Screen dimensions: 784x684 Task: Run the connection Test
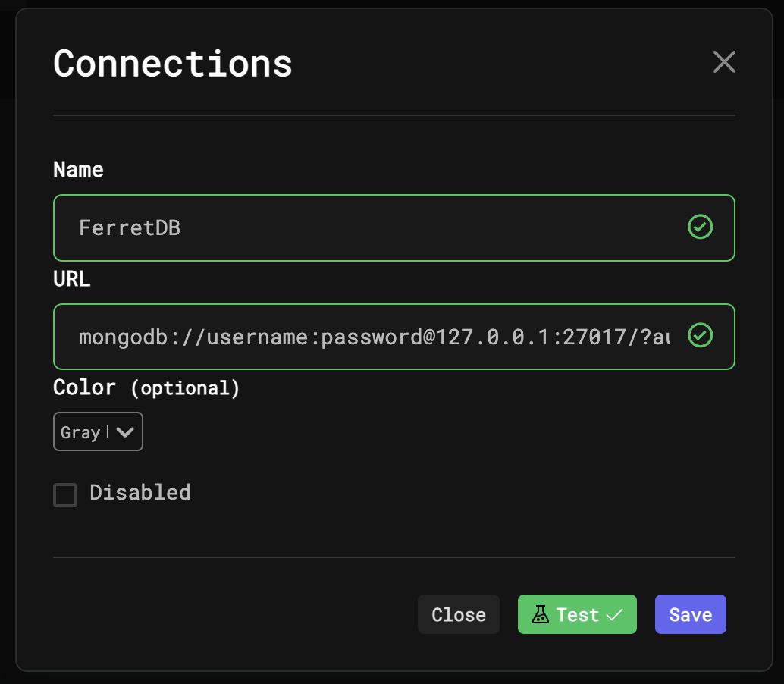(x=577, y=614)
